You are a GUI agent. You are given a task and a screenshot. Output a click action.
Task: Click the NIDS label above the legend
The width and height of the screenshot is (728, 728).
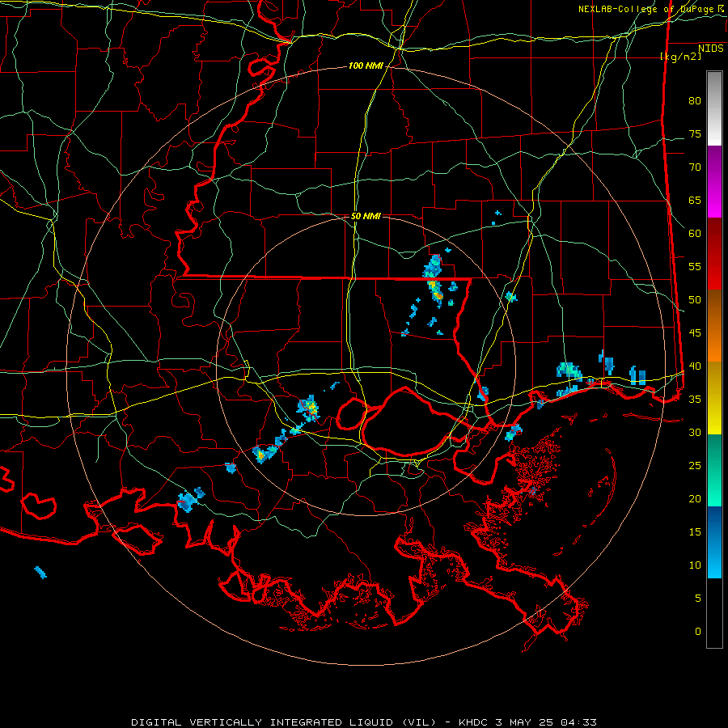pyautogui.click(x=711, y=49)
